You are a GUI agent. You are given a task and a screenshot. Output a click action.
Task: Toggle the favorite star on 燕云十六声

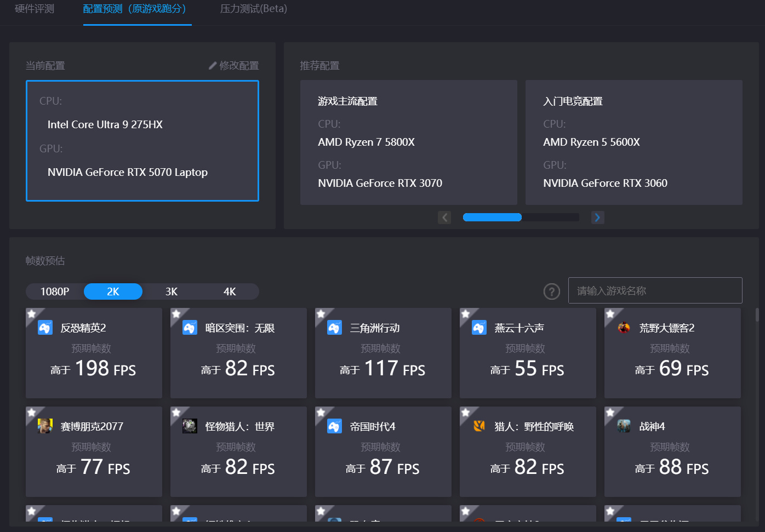pos(466,314)
